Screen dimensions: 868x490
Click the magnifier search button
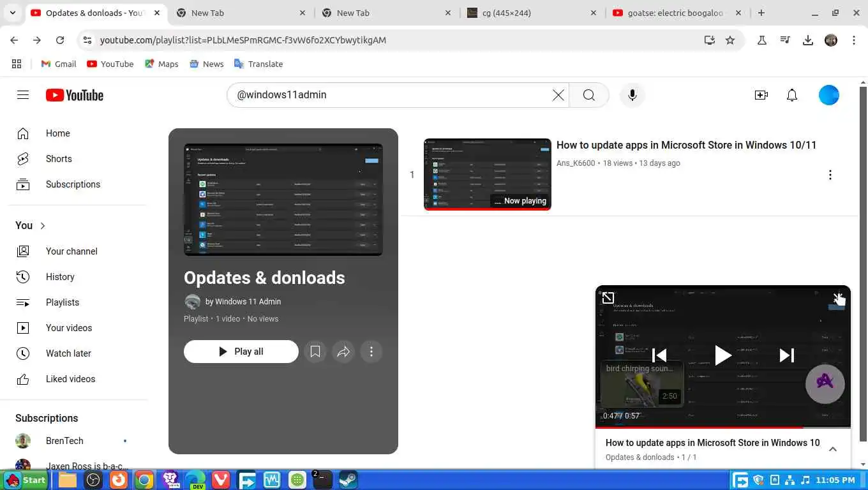click(588, 95)
